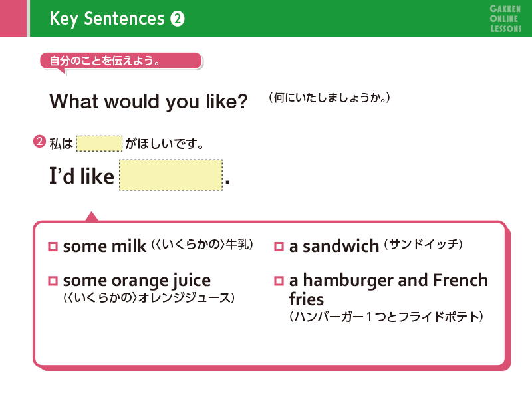Image resolution: width=532 pixels, height=399 pixels.
Task: Click the phrase がほしいです
Action: pyautogui.click(x=164, y=143)
